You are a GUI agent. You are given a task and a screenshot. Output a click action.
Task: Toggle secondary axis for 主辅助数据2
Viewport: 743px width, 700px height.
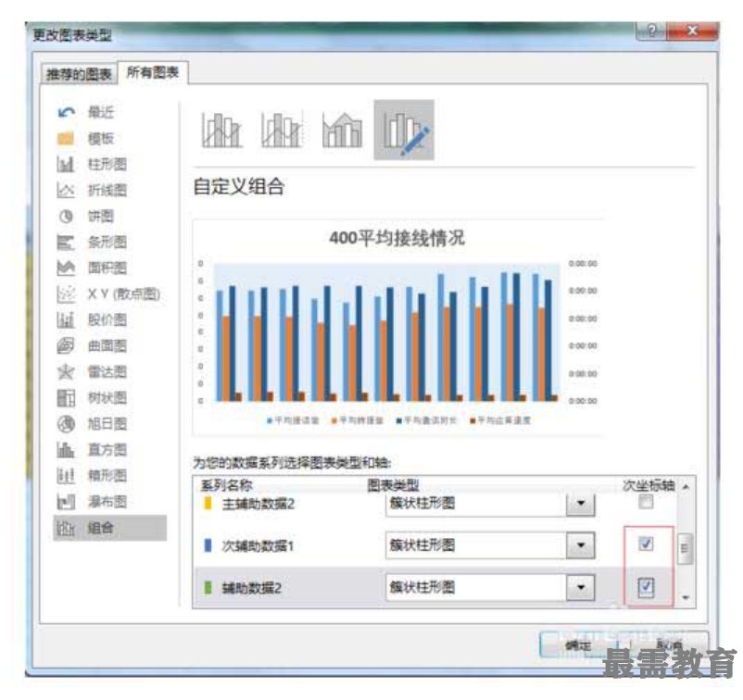646,502
